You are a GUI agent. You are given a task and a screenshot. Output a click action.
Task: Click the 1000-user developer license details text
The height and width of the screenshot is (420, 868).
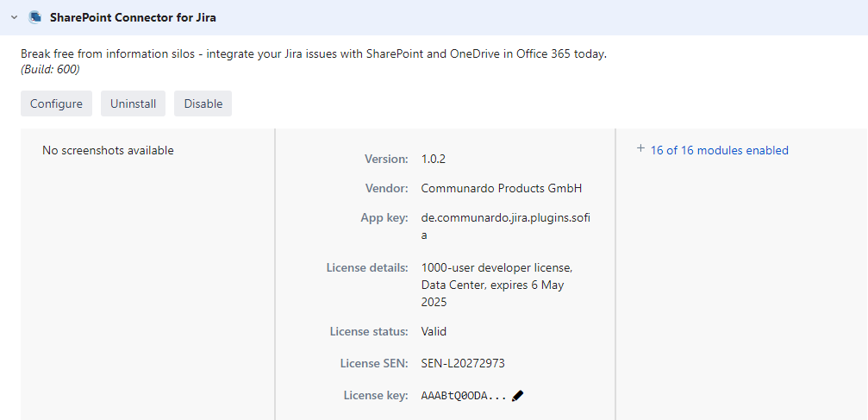point(496,285)
